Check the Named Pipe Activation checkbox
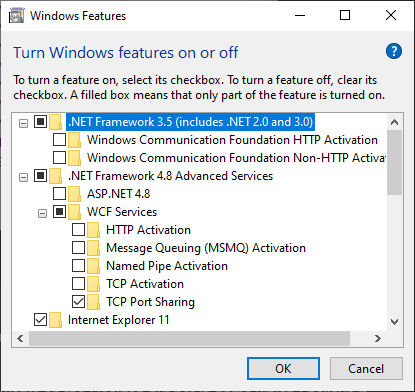The height and width of the screenshot is (392, 415). point(78,266)
